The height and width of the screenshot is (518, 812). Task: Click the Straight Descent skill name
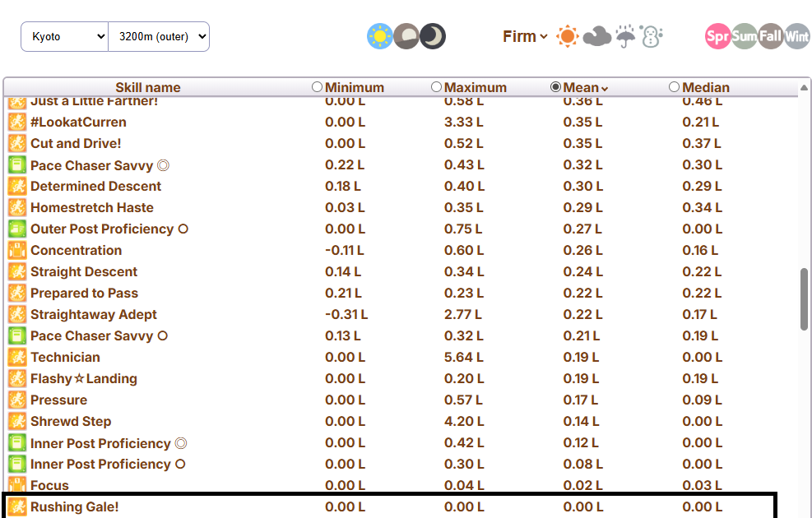84,271
